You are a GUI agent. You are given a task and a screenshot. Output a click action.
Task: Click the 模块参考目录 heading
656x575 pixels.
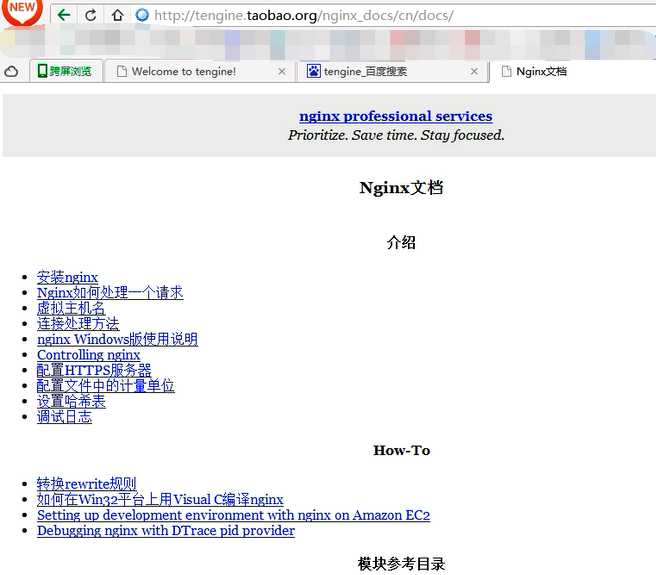pos(402,564)
